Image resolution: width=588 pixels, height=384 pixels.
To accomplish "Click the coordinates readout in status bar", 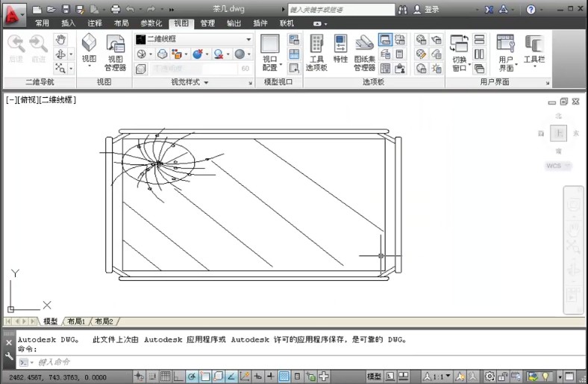I will 57,377.
